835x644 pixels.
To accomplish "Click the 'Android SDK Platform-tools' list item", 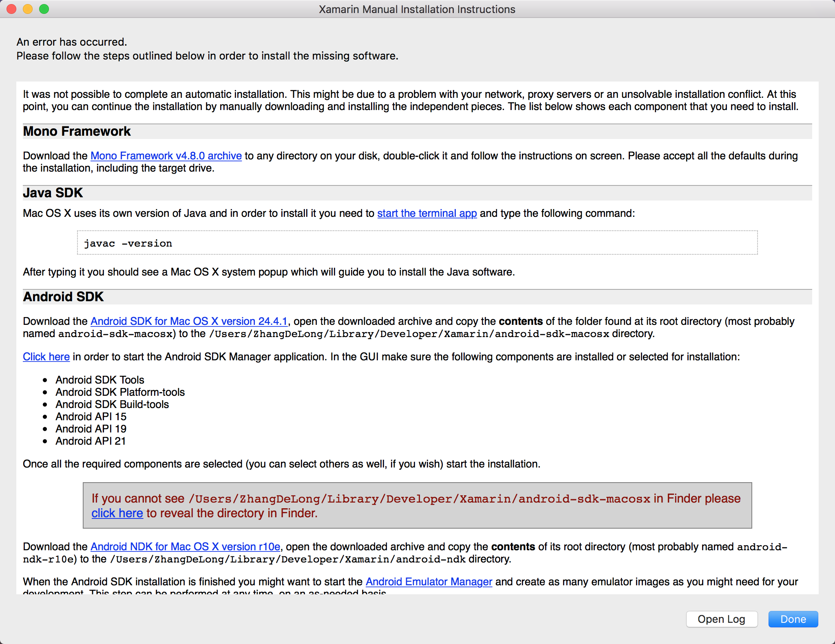I will click(120, 392).
